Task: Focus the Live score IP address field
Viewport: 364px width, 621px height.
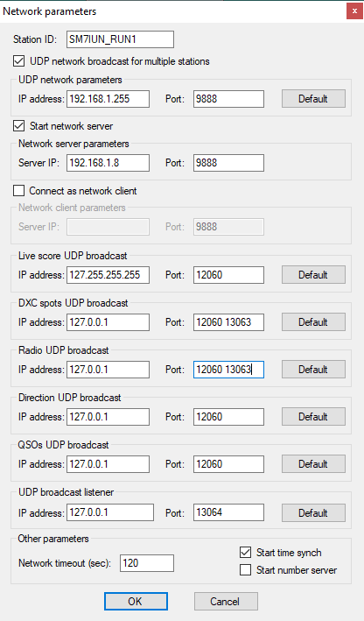Action: 108,275
